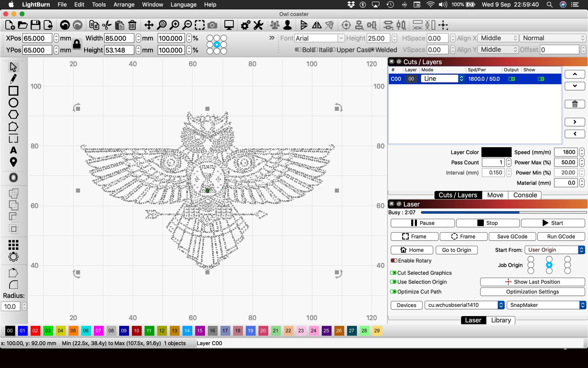The width and height of the screenshot is (588, 368).
Task: Open the Mode dropdown for layer C00
Action: (443, 79)
